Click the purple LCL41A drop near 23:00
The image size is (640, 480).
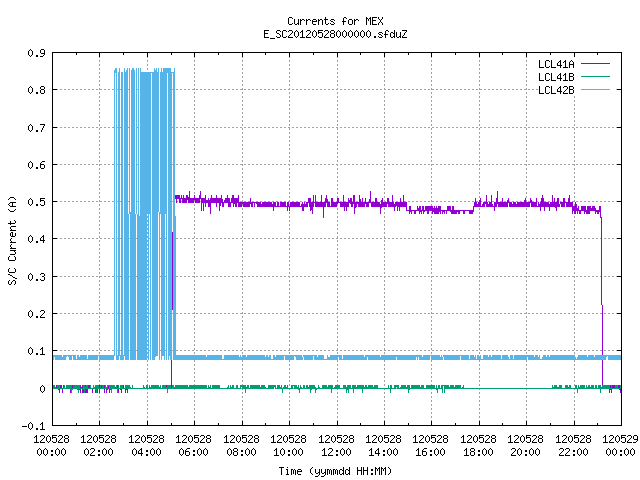[602, 298]
